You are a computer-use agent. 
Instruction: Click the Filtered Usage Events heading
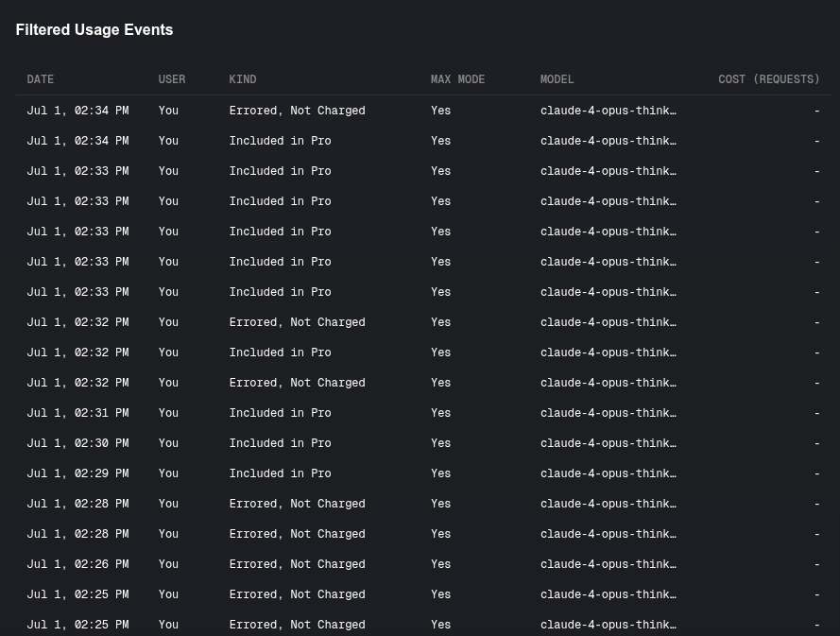94,30
